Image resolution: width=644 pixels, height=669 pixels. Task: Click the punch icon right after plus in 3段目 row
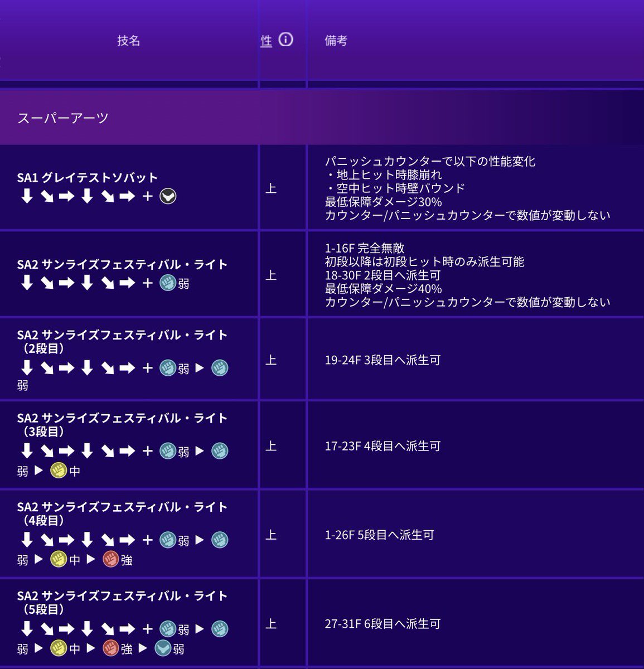tap(168, 451)
